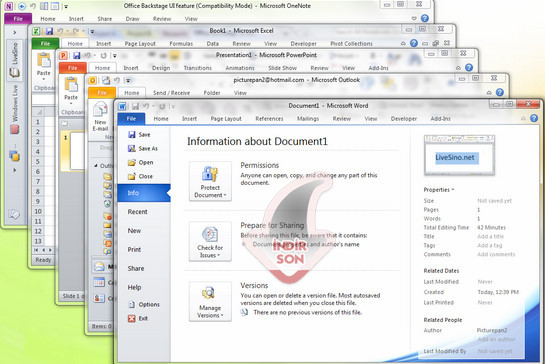This screenshot has width=545, height=364.
Task: Click Add comments field in properties
Action: [x=496, y=254]
